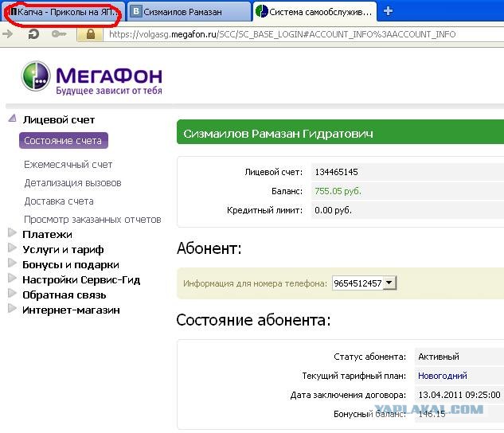This screenshot has width=504, height=433.
Task: Click the Бонусы и подарки heading
Action: pyautogui.click(x=71, y=265)
